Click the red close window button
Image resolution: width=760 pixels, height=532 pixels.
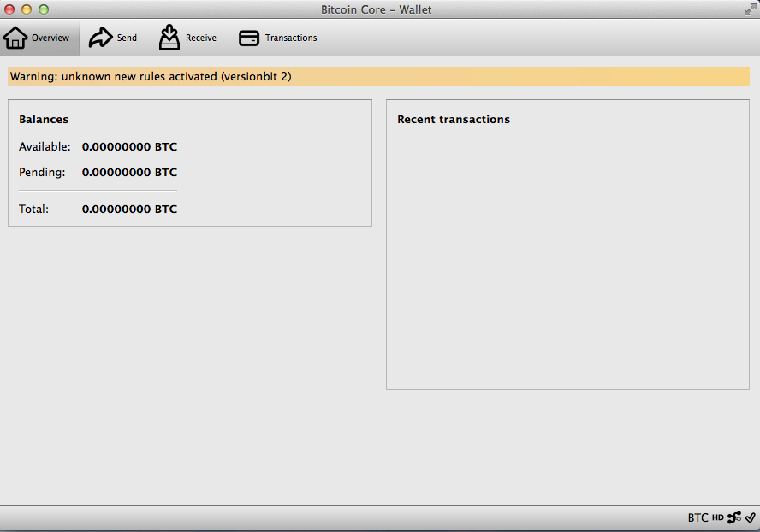pos(9,9)
